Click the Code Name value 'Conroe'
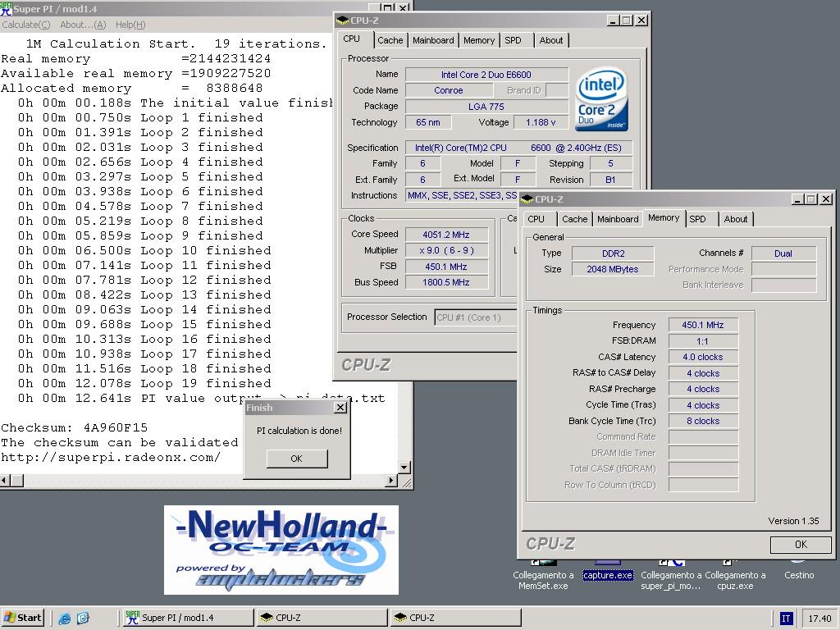The width and height of the screenshot is (840, 630). pyautogui.click(x=449, y=90)
